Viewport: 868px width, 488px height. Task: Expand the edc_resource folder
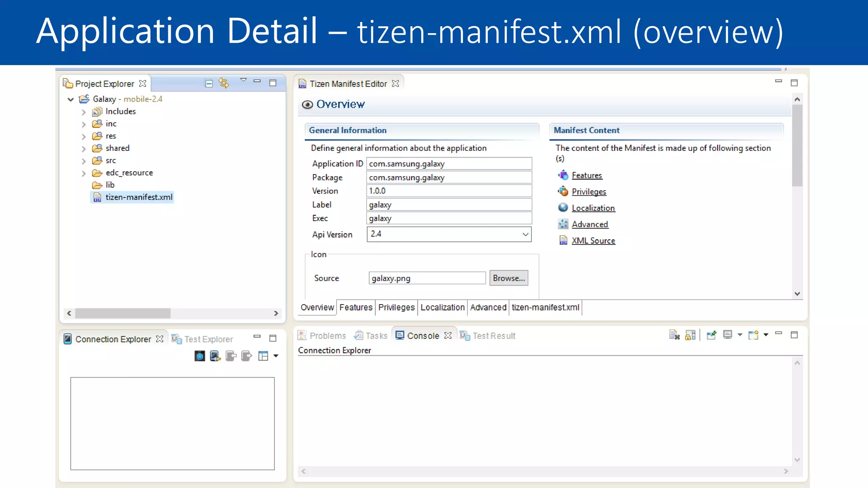point(83,174)
